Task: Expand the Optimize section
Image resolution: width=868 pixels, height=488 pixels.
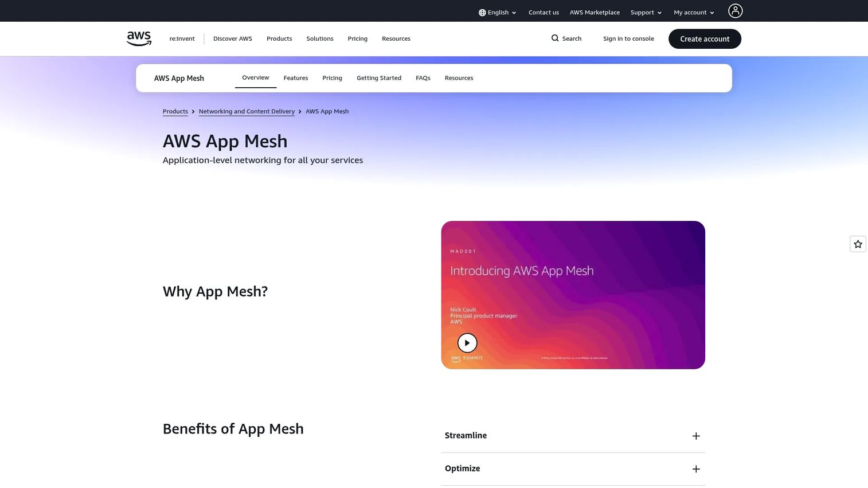Action: (573, 469)
